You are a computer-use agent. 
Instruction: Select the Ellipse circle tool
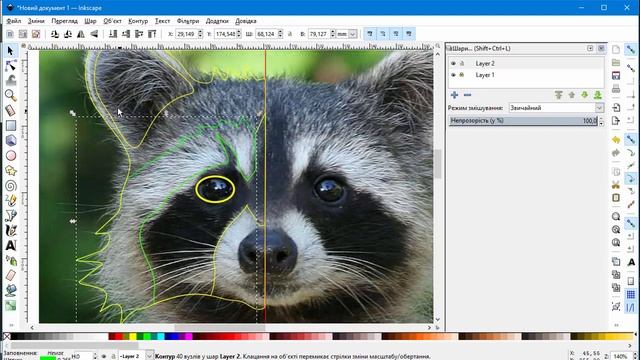[x=11, y=156]
